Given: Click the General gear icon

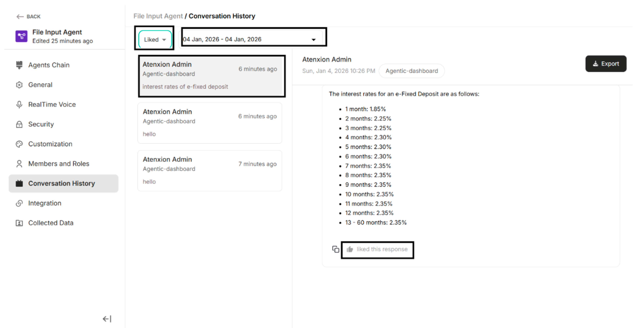Looking at the screenshot, I should 19,85.
